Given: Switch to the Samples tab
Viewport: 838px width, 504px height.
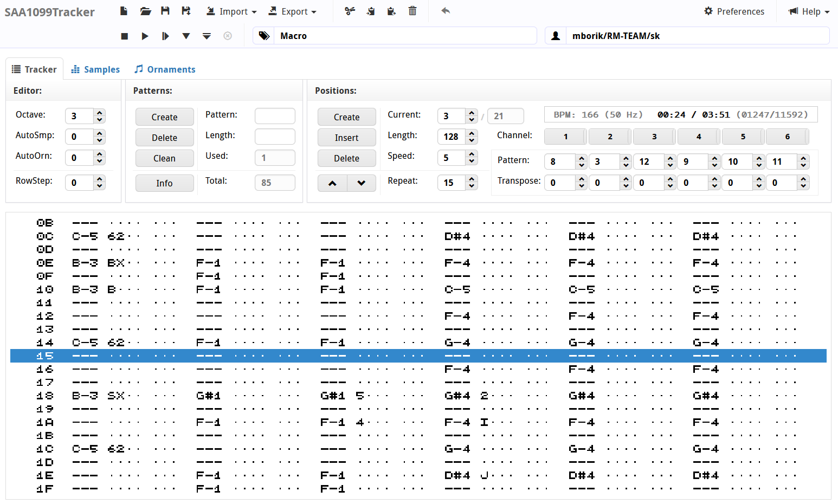Looking at the screenshot, I should [x=95, y=69].
